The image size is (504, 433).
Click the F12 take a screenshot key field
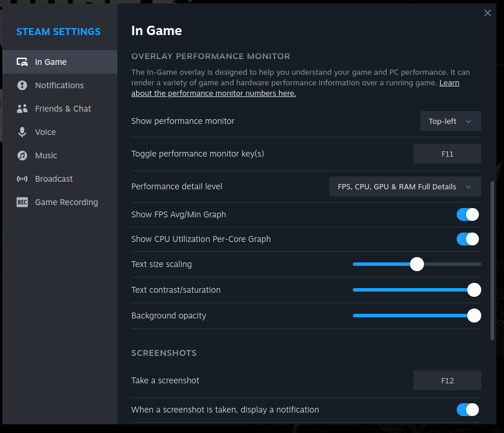pos(447,380)
